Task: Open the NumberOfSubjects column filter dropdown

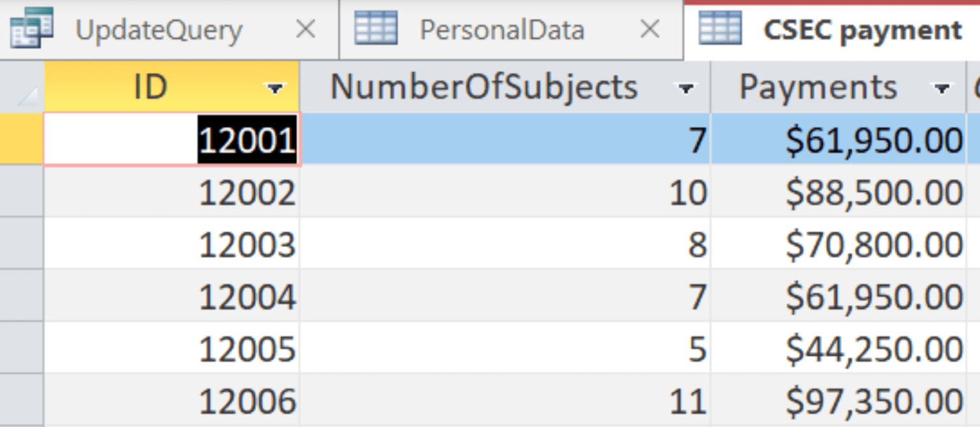Action: coord(686,89)
